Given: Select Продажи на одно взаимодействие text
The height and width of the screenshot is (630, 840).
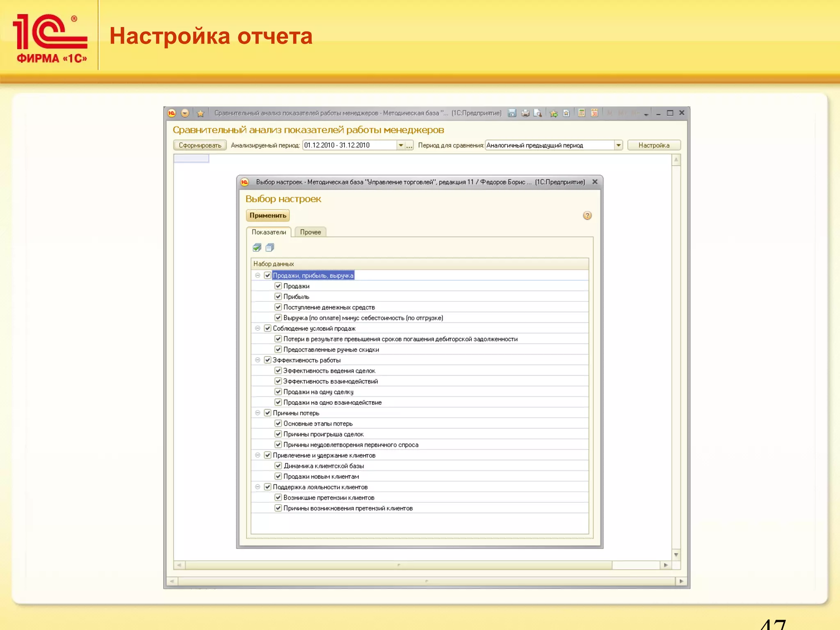Looking at the screenshot, I should click(332, 402).
